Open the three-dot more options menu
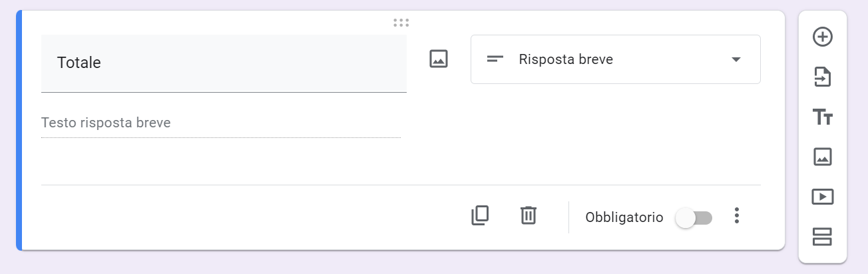This screenshot has width=868, height=274. pos(736,215)
